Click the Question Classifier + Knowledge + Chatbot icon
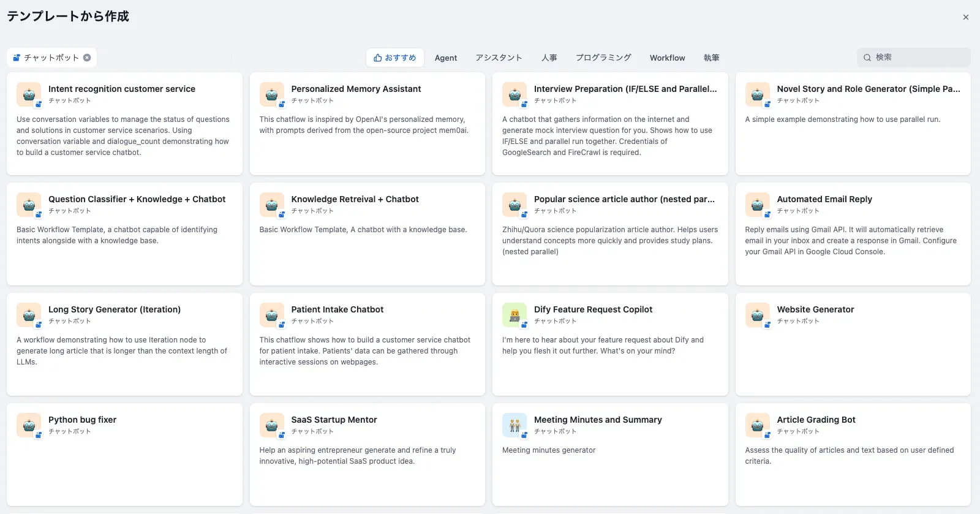The image size is (980, 514). [29, 205]
